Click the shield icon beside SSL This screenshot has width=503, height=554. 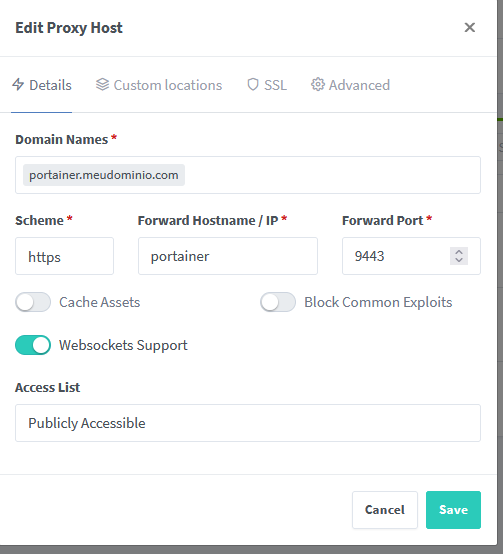253,85
